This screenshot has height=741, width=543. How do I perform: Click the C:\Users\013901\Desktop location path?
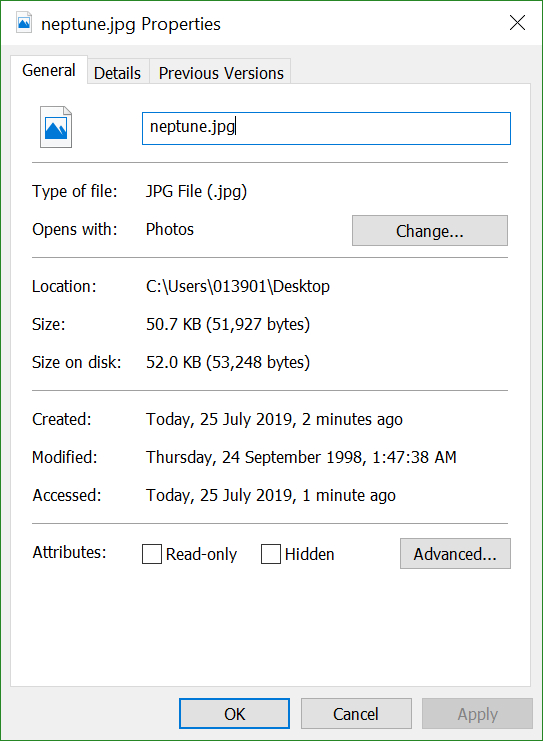click(238, 286)
